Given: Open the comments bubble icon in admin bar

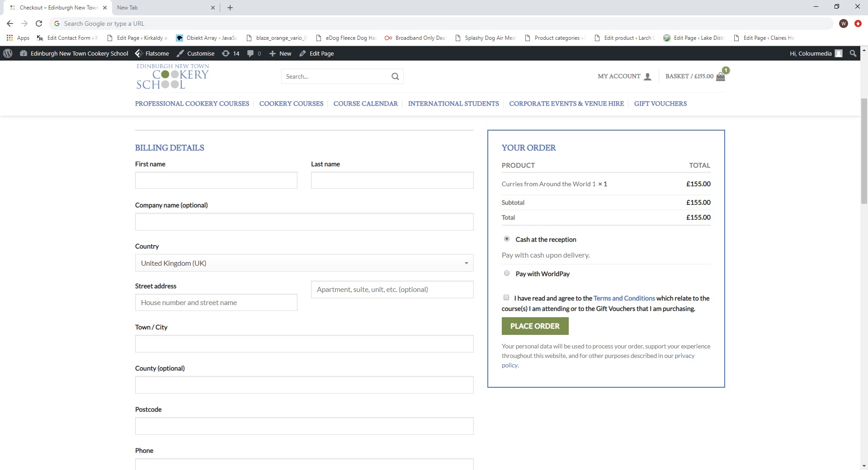Looking at the screenshot, I should pyautogui.click(x=250, y=53).
